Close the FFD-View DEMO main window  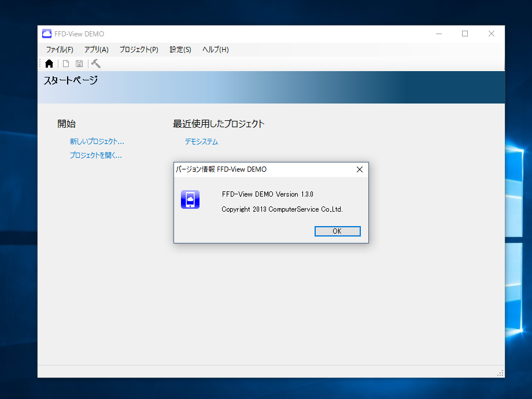(x=492, y=34)
